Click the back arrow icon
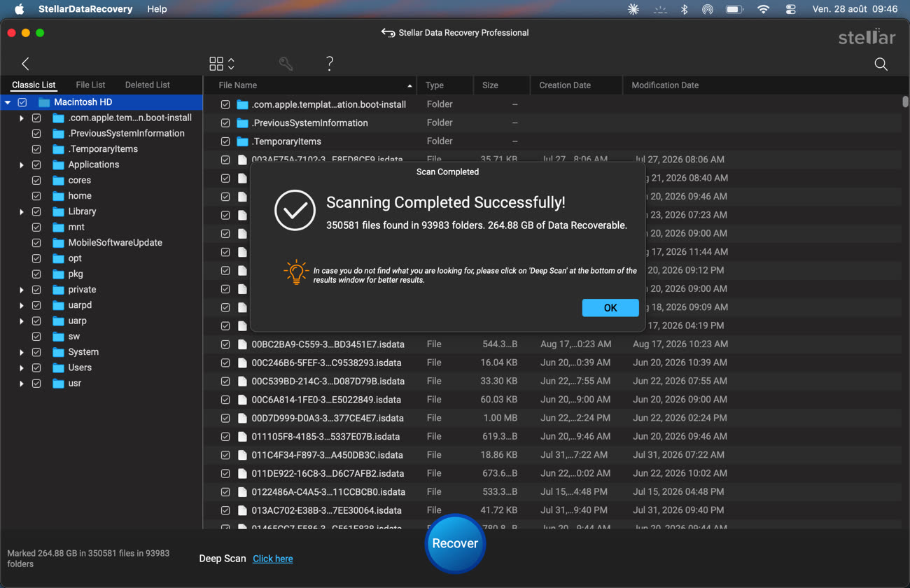This screenshot has height=588, width=910. tap(25, 64)
